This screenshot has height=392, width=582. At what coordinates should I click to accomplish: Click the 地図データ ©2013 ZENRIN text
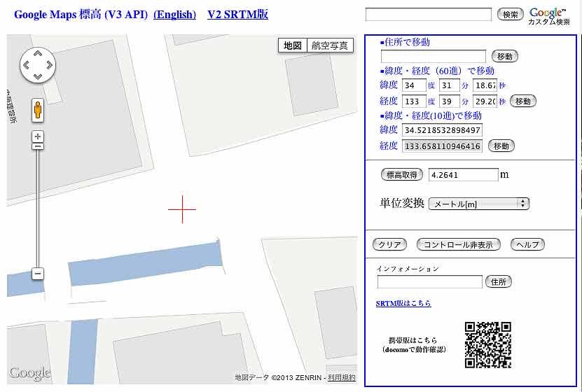point(278,377)
